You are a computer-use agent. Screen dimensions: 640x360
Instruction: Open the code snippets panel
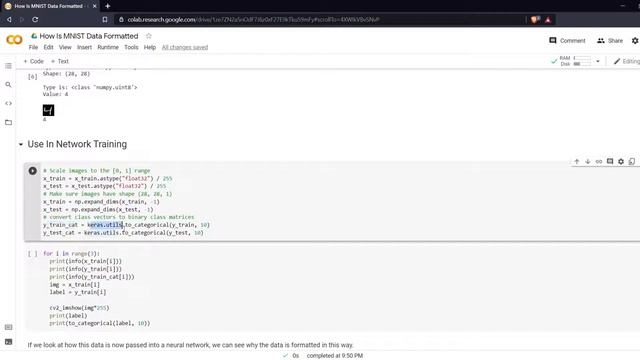click(x=8, y=103)
